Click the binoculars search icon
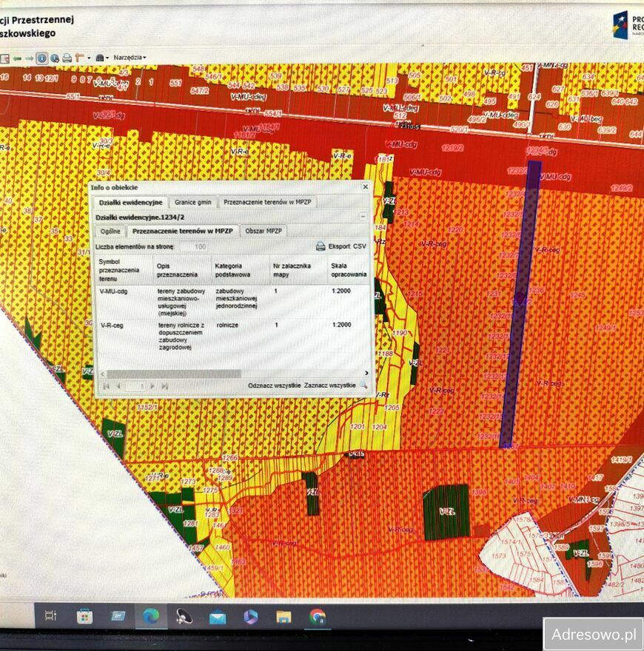This screenshot has height=651, width=644. coord(101,58)
